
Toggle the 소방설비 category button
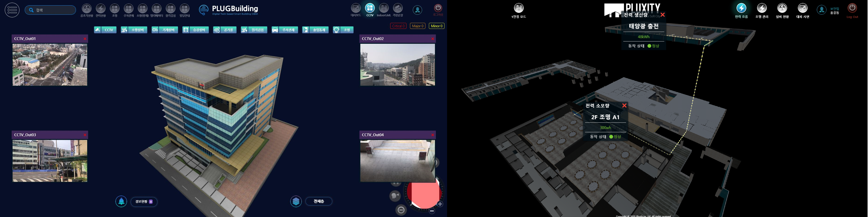[134, 30]
